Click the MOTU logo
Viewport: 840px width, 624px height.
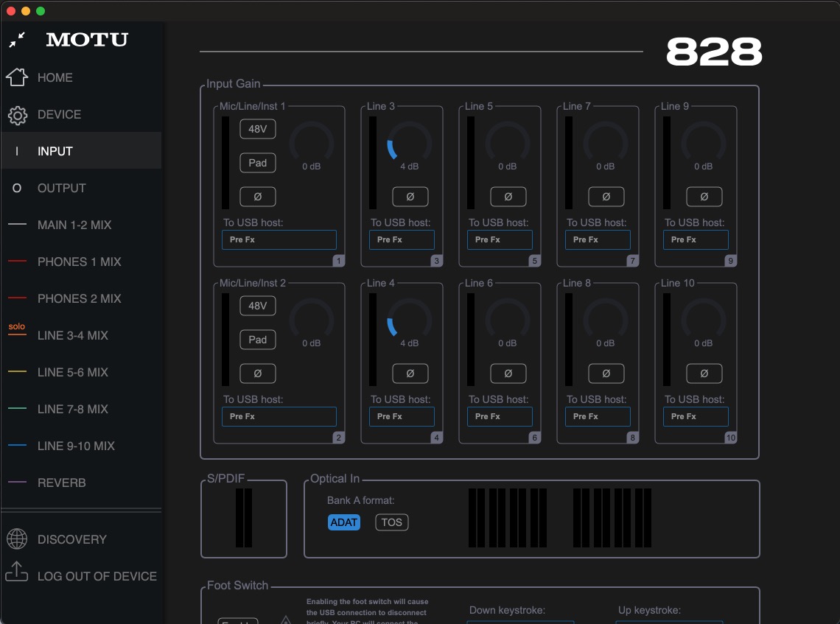87,40
